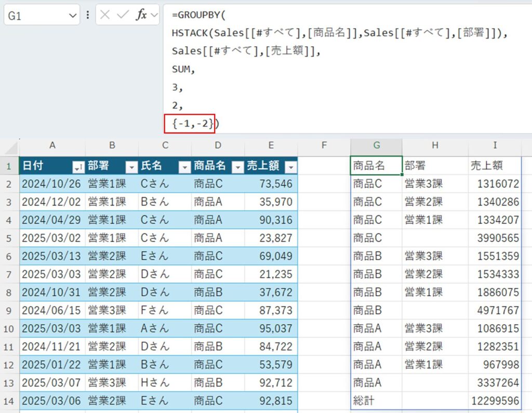The height and width of the screenshot is (413, 532).
Task: Select result cell 3337264
Action: [x=495, y=382]
